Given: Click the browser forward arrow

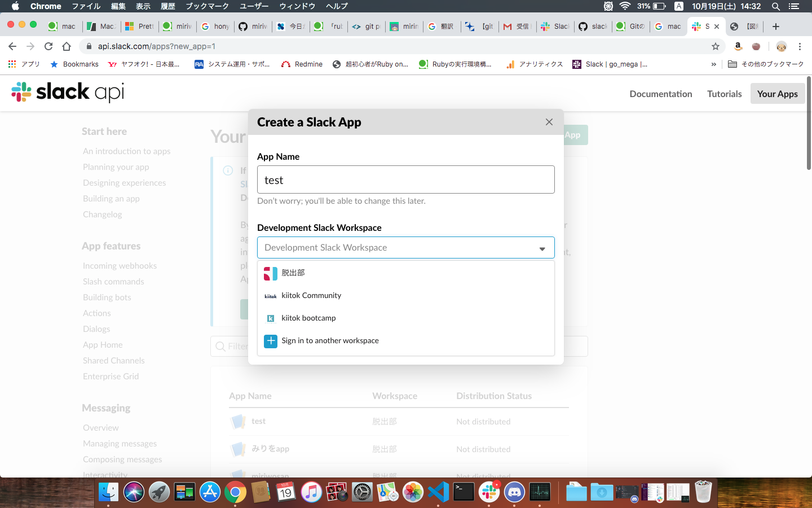Looking at the screenshot, I should coord(30,46).
